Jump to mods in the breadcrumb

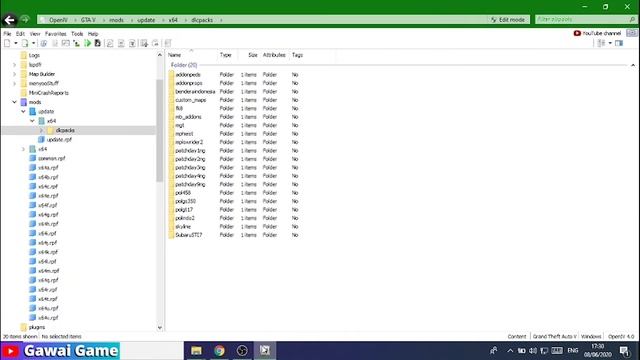point(116,20)
